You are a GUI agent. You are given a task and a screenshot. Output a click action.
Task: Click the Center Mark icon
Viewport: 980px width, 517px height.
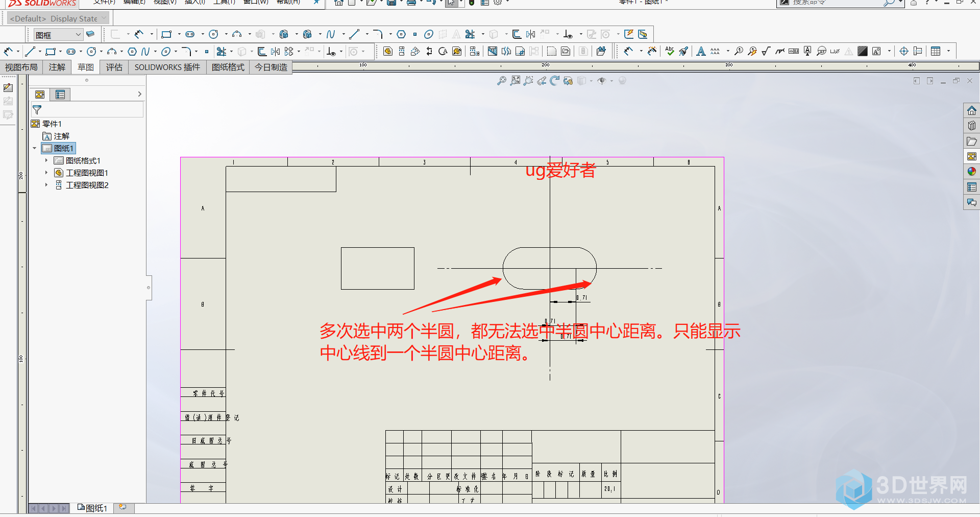(904, 51)
